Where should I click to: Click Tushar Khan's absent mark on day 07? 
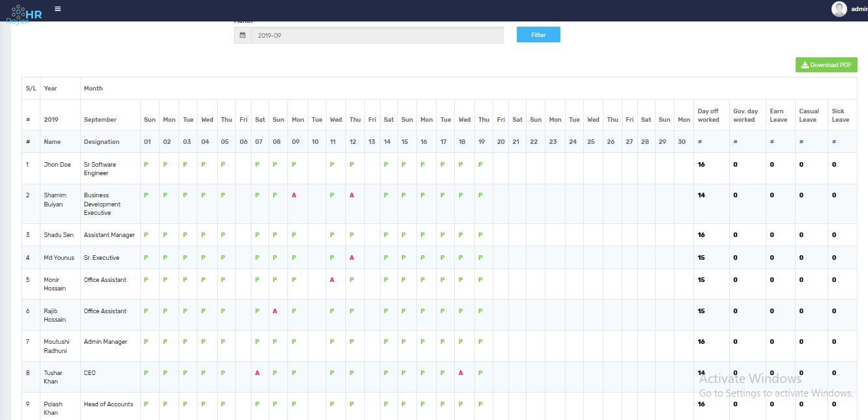[x=257, y=373]
